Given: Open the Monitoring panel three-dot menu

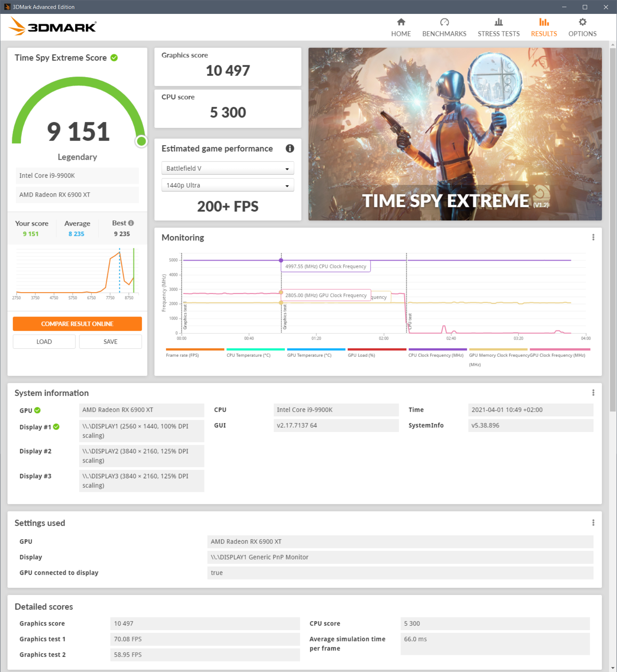Looking at the screenshot, I should pos(593,237).
